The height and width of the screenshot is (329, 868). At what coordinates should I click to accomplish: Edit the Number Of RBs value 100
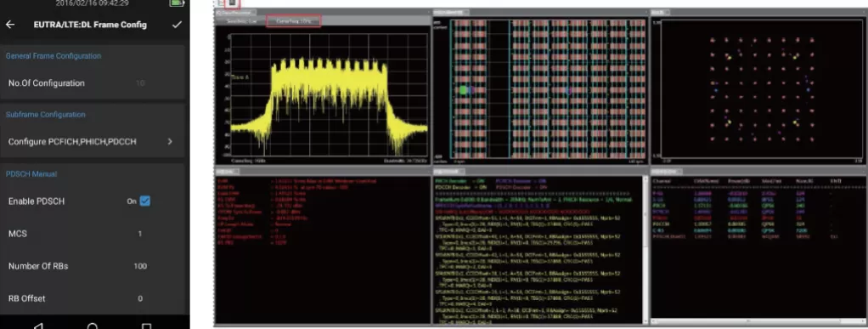[140, 266]
